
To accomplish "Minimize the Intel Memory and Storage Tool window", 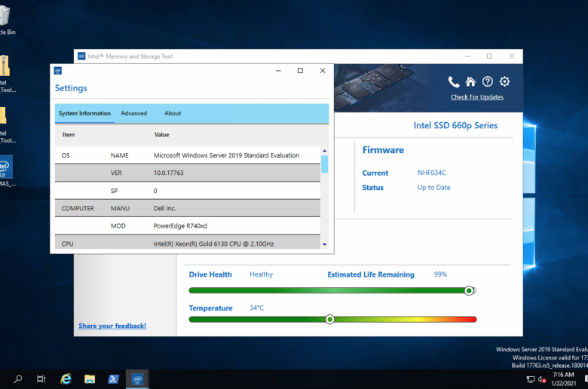I will pyautogui.click(x=467, y=57).
